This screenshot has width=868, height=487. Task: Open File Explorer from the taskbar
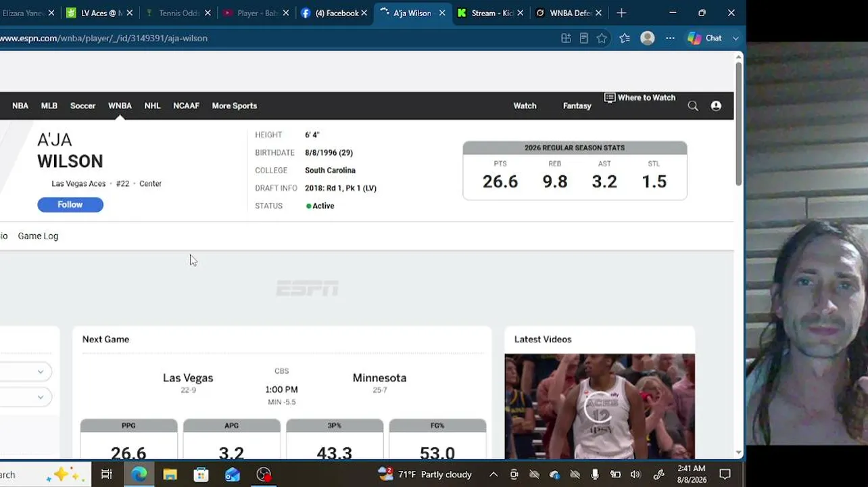[x=170, y=474]
